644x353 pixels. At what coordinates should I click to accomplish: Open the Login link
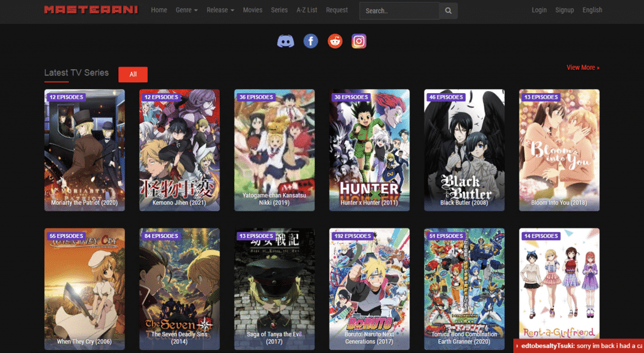[539, 10]
